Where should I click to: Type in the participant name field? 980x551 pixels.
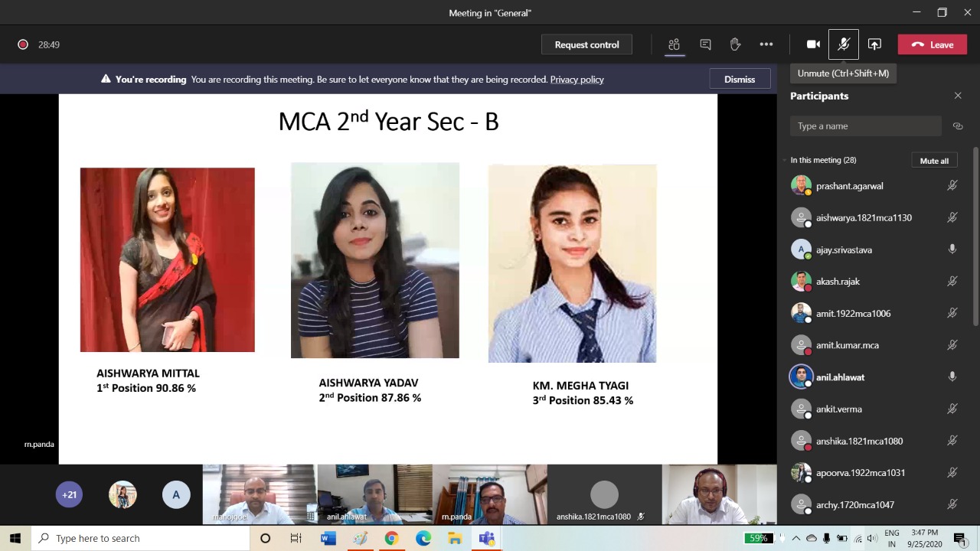(x=865, y=126)
